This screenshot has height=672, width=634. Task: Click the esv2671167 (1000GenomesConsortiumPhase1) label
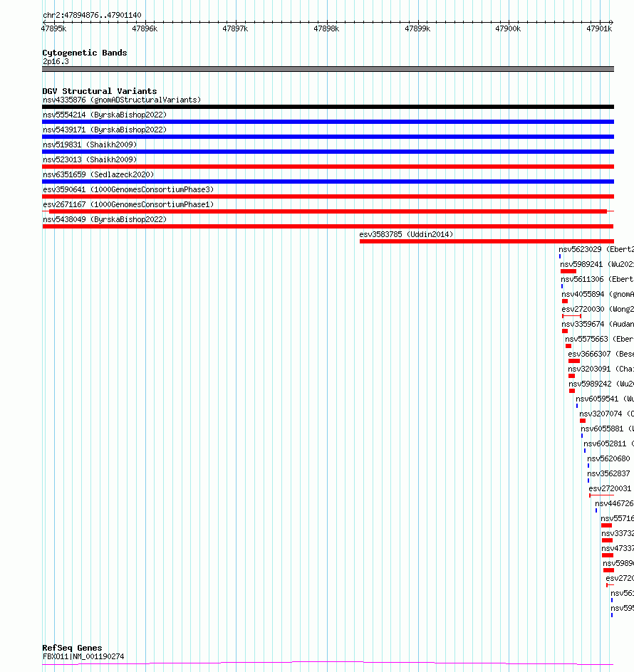click(128, 204)
